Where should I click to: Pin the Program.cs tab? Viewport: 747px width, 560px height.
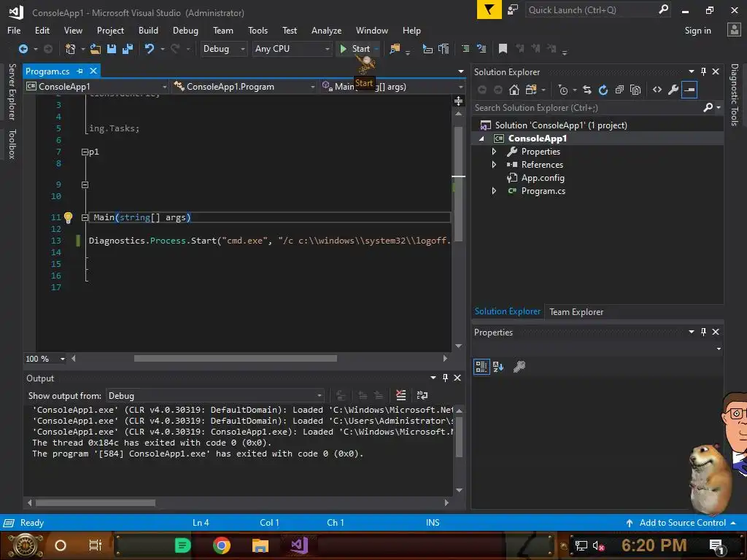pos(80,71)
